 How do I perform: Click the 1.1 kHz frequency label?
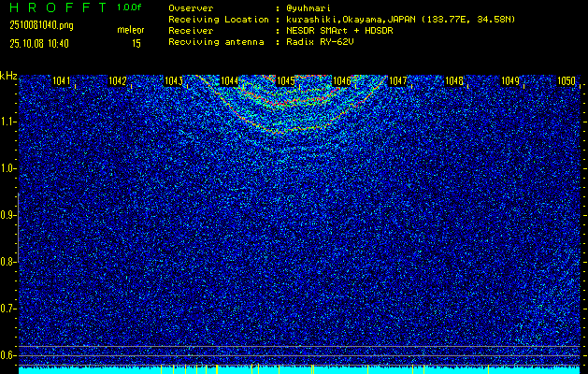(x=8, y=122)
